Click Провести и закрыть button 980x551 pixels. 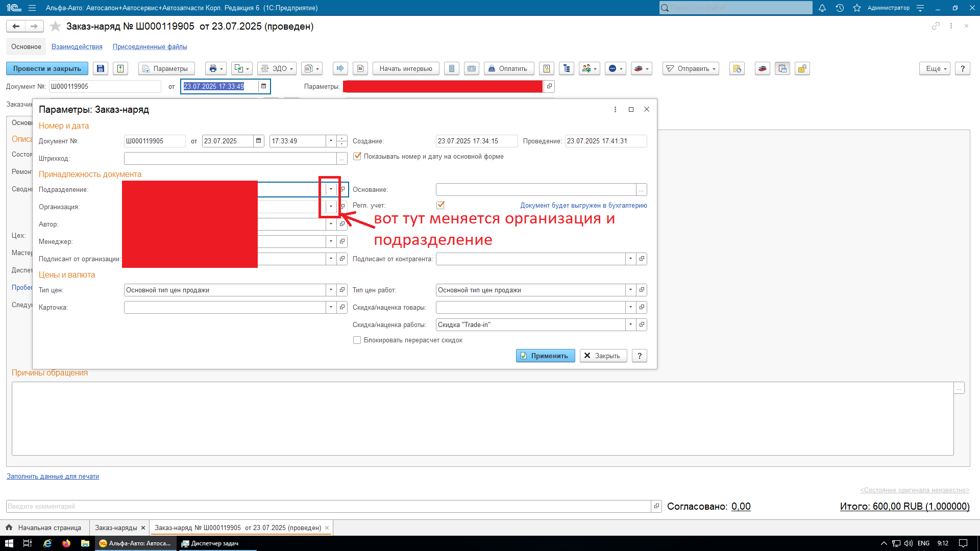coord(47,68)
